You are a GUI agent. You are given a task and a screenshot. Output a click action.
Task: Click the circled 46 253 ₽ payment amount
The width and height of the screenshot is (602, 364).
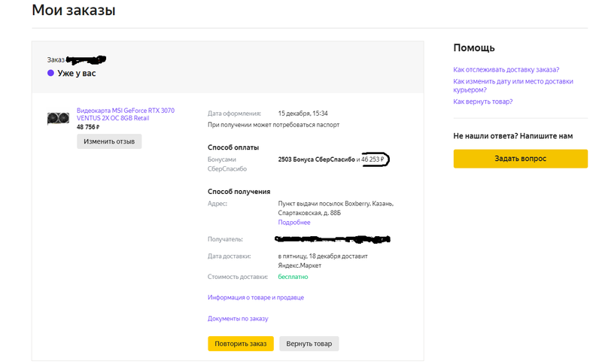coord(373,159)
